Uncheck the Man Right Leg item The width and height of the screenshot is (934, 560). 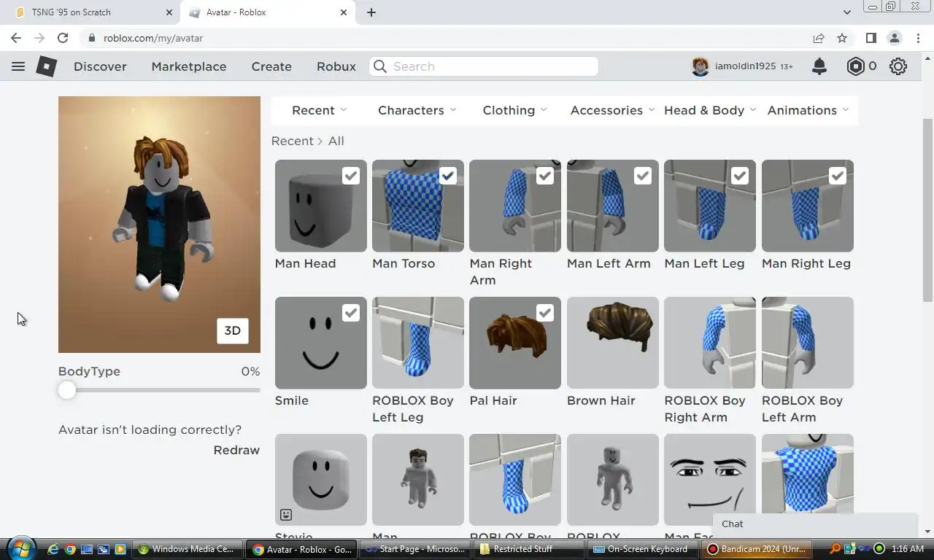pos(838,176)
